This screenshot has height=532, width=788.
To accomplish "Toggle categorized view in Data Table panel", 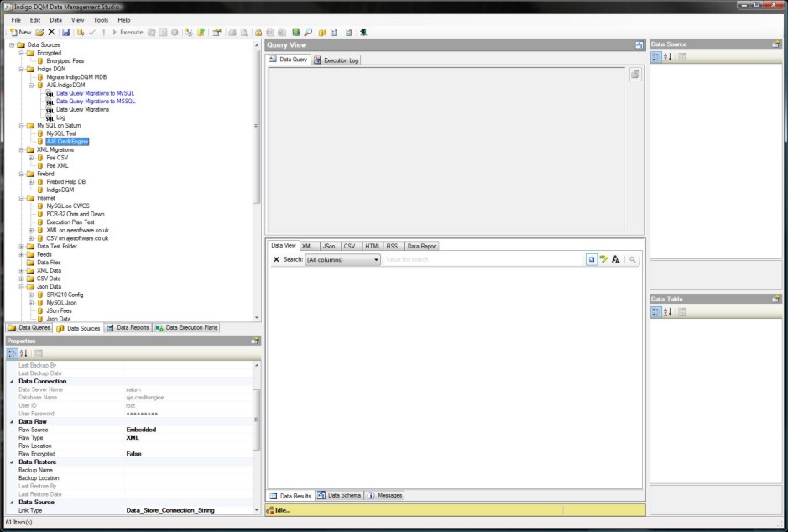I will 656,312.
